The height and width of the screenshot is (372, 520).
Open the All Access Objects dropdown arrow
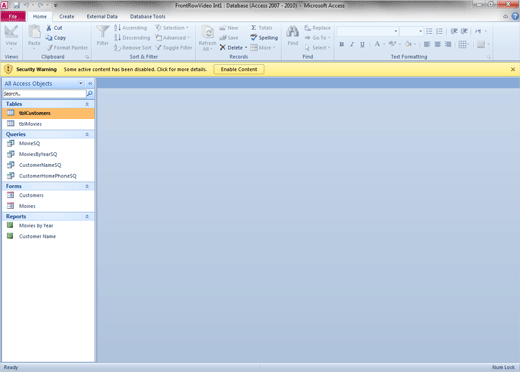[x=81, y=83]
